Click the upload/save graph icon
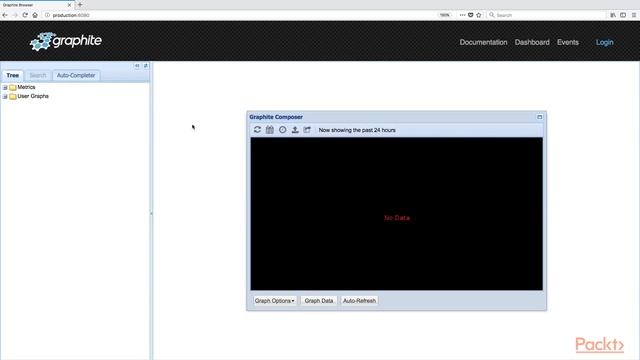The width and height of the screenshot is (640, 360). [295, 130]
